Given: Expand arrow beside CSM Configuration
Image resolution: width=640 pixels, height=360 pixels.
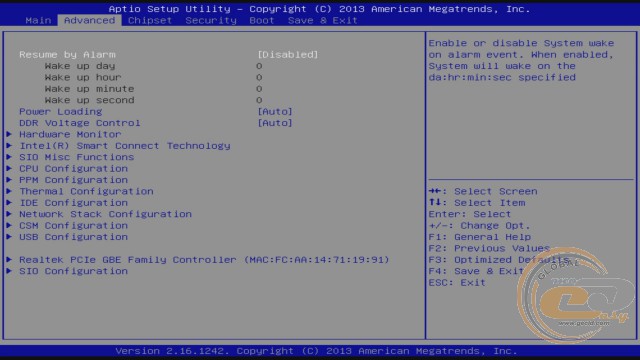Looking at the screenshot, I should (9, 226).
